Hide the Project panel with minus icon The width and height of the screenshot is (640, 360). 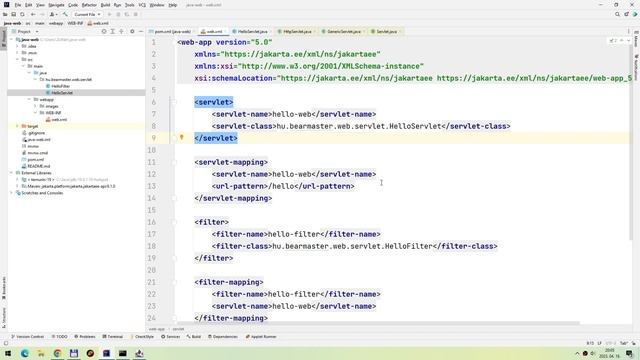(x=141, y=31)
